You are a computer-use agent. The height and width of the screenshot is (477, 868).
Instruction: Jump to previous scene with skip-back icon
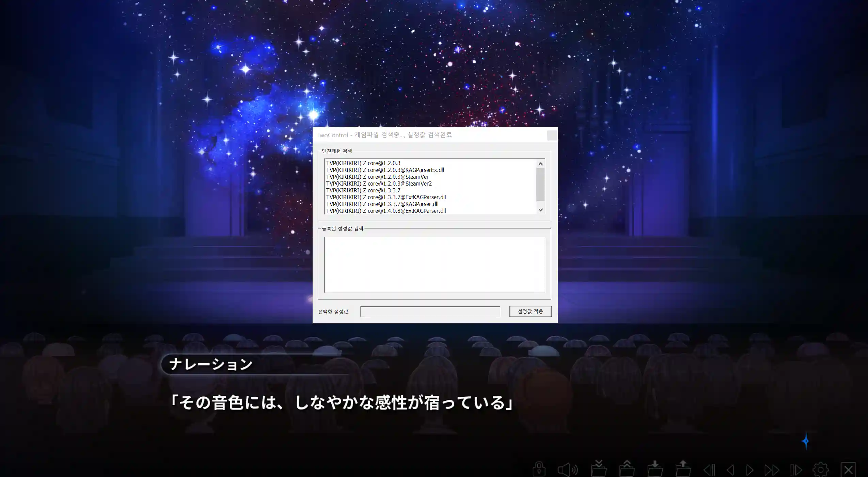[x=709, y=470]
